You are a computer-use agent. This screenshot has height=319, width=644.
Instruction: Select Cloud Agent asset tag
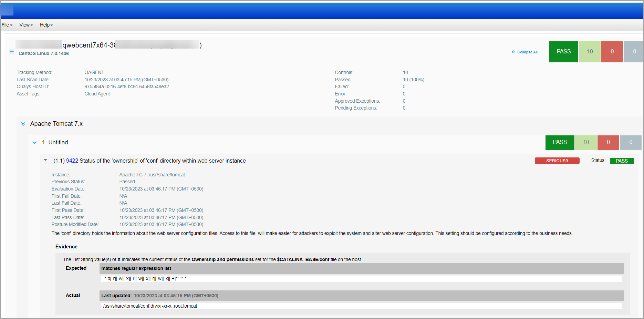coord(97,94)
